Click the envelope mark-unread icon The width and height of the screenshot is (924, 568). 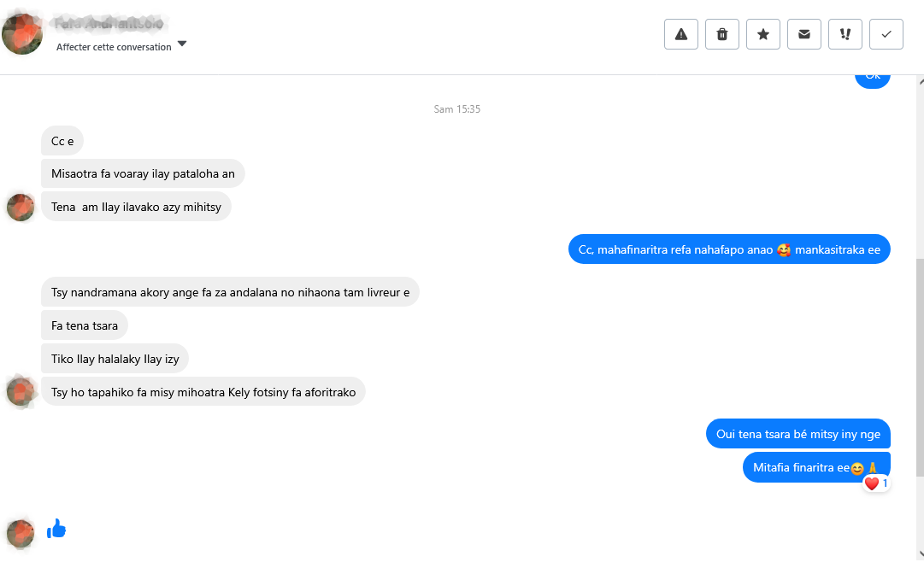804,34
